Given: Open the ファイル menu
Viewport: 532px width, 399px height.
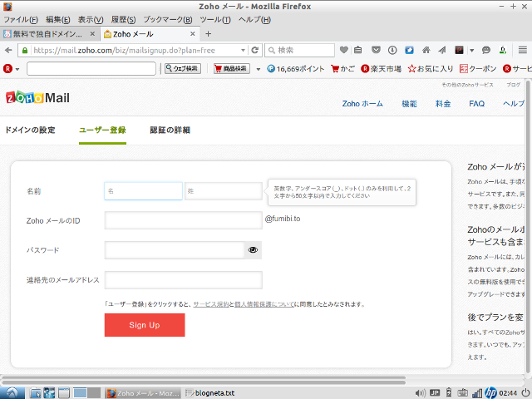Looking at the screenshot, I should pyautogui.click(x=21, y=20).
